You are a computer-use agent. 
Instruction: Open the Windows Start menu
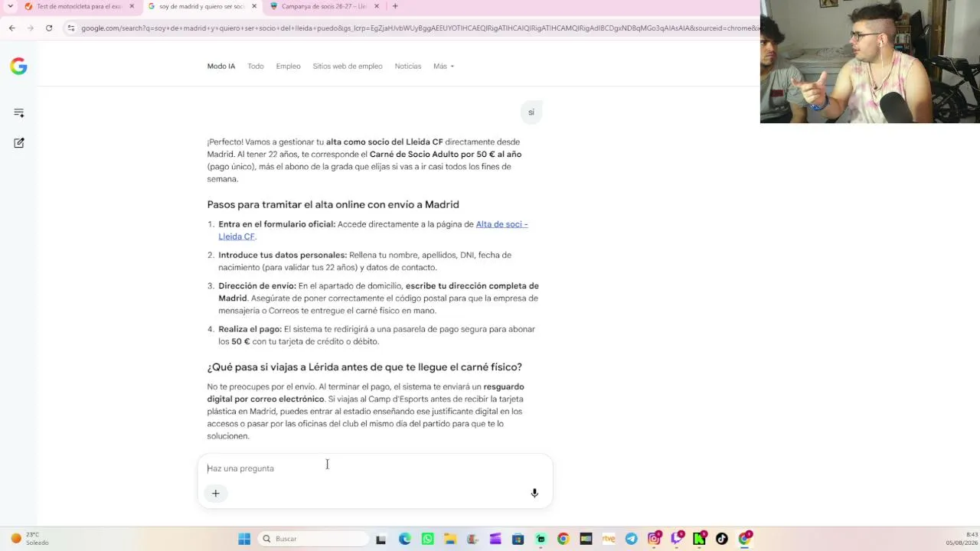pos(244,539)
